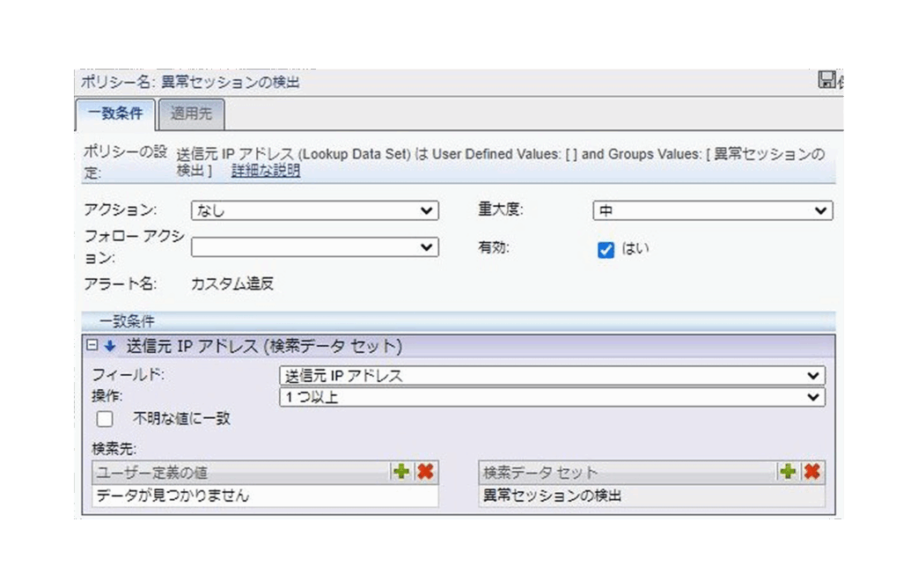
Task: Expand the 重大度 dropdown showing 中
Action: point(712,210)
